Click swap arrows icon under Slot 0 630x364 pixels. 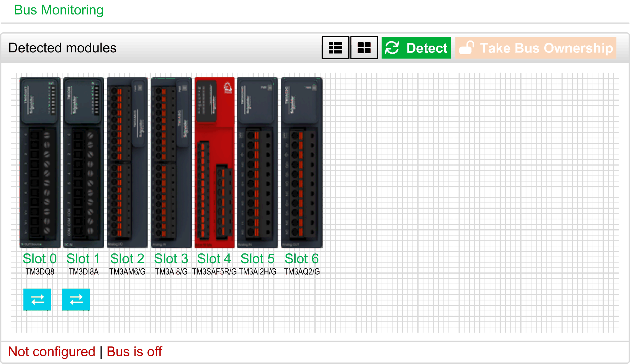tap(37, 299)
